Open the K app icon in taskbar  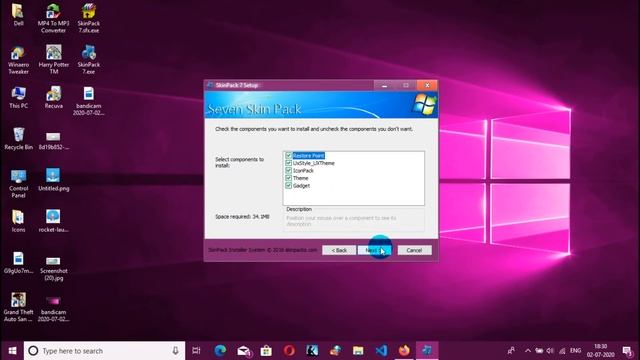pyautogui.click(x=312, y=351)
